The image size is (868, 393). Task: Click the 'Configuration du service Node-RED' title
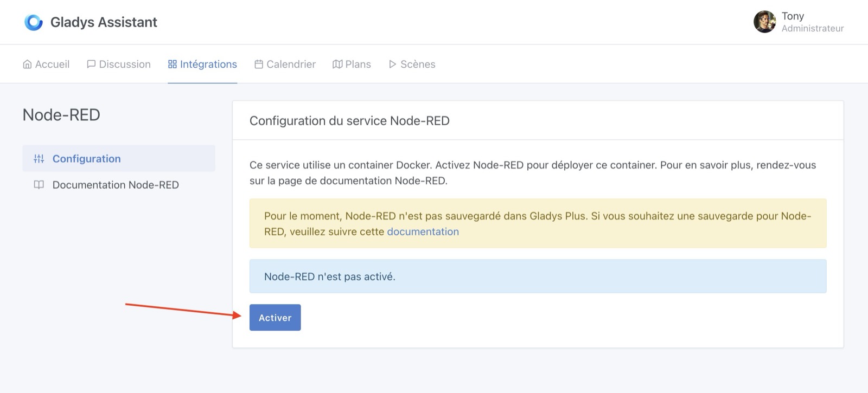coord(349,121)
